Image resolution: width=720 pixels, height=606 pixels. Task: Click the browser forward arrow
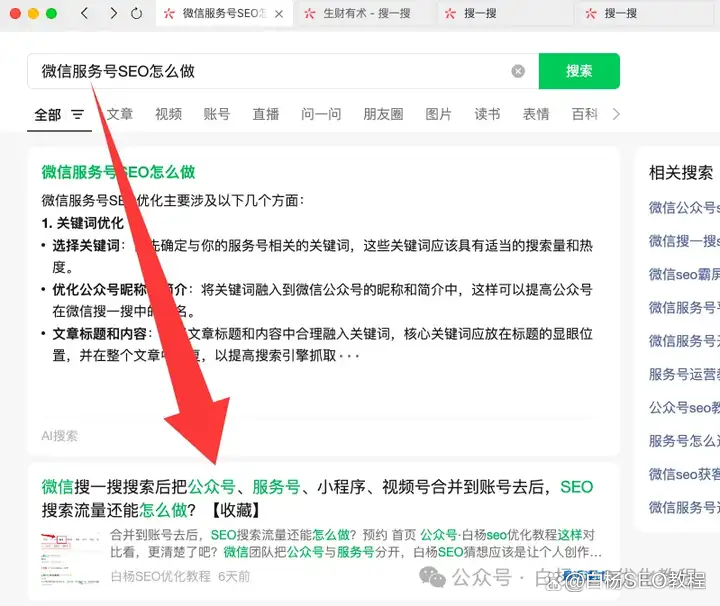point(113,13)
